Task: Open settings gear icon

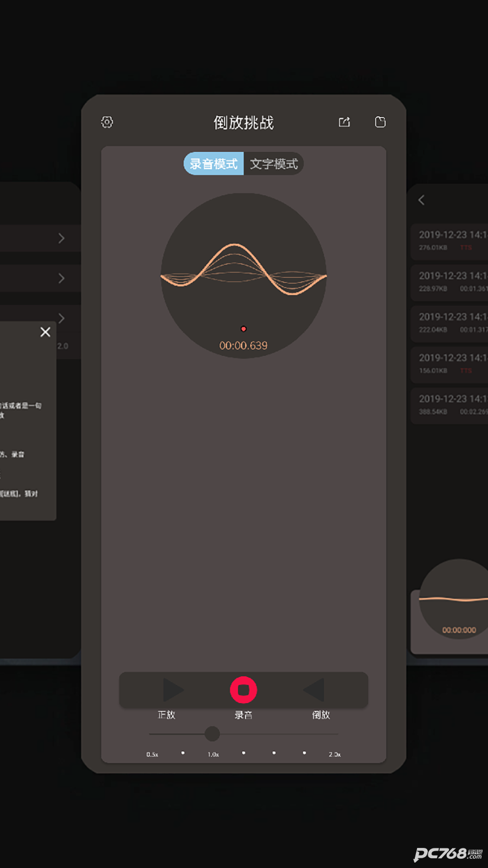Action: [x=107, y=122]
